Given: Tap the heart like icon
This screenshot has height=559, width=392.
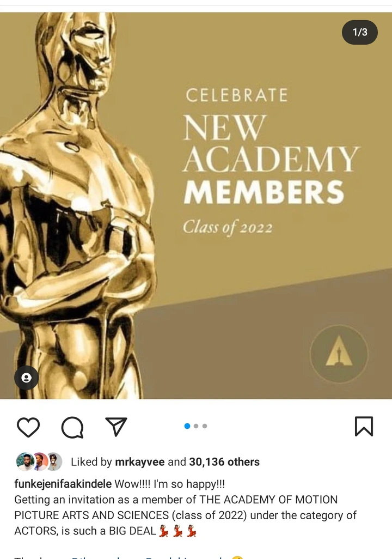Looking at the screenshot, I should tap(28, 427).
